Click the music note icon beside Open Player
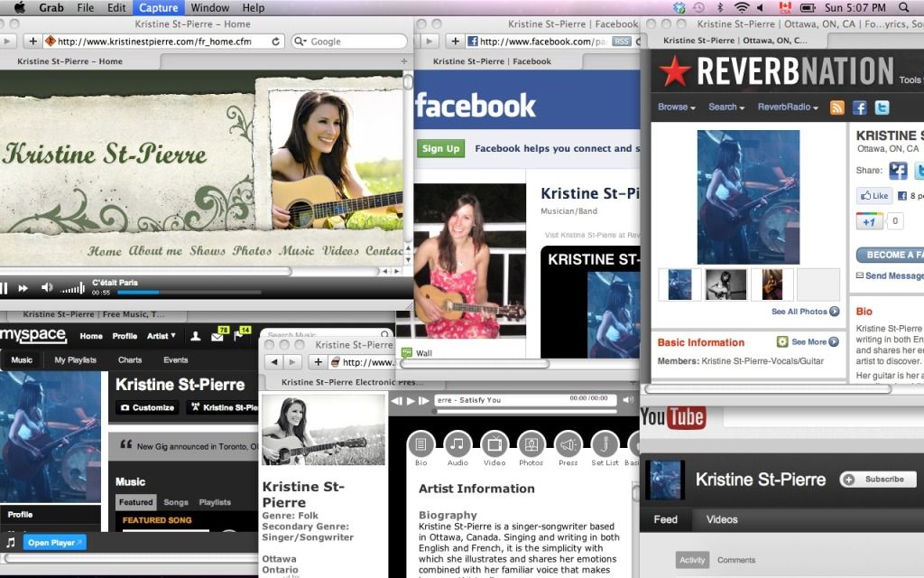Screen dimensions: 924x578 tap(11, 542)
